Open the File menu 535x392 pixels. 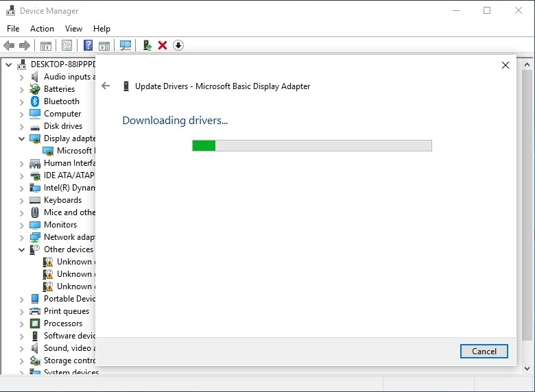[13, 29]
